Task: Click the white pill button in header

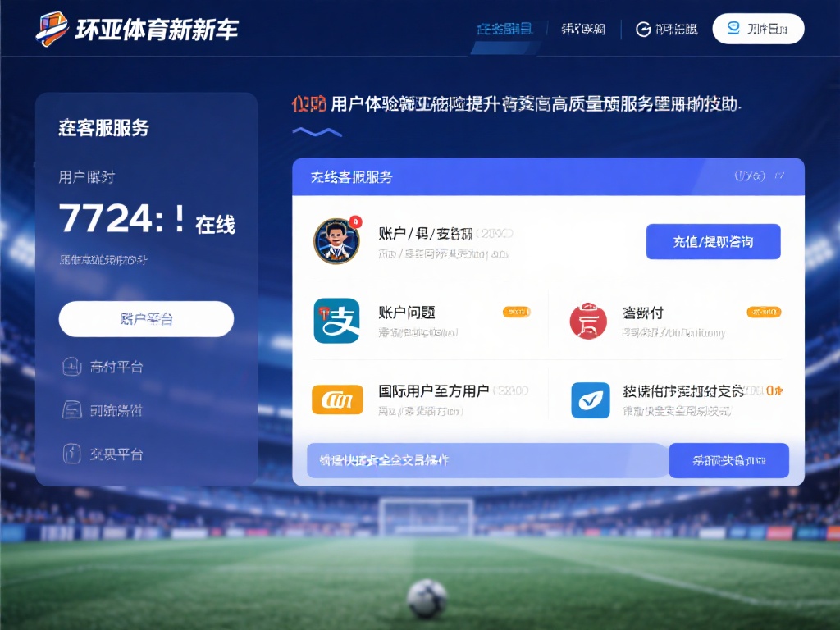Action: (x=758, y=29)
